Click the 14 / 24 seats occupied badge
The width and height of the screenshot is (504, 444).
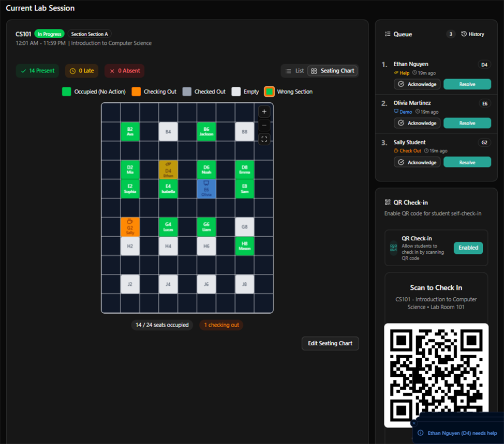(162, 325)
